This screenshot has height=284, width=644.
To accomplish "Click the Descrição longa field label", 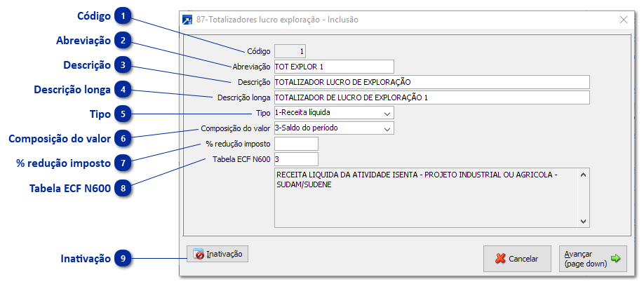I will (244, 97).
